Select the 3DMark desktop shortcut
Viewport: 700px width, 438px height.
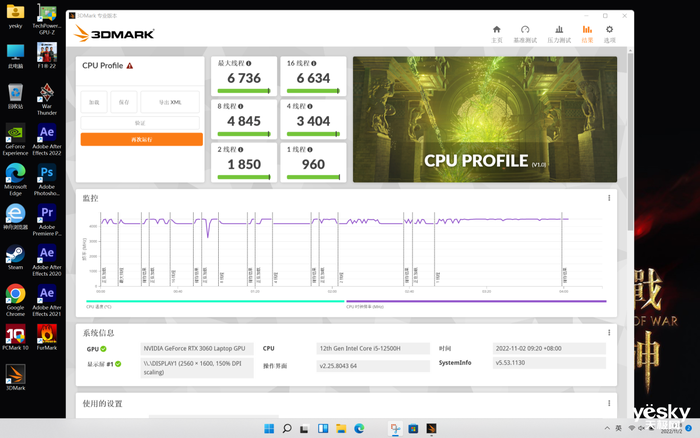pyautogui.click(x=15, y=377)
